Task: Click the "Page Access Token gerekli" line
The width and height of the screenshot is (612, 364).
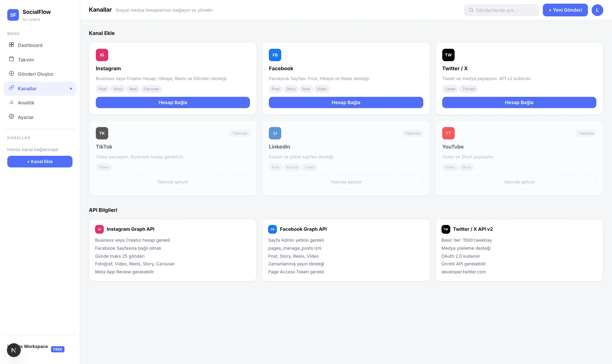Action: pos(296,272)
